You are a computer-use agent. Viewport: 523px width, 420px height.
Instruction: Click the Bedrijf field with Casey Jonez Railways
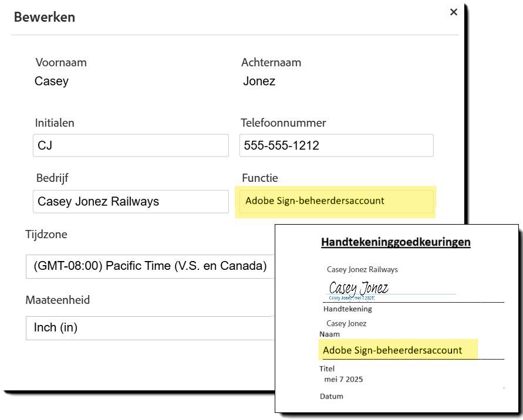tap(131, 201)
